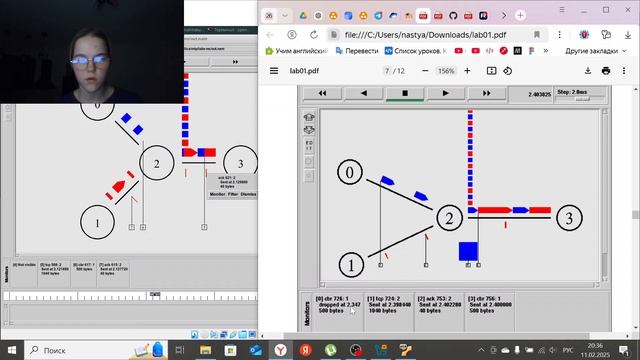Switch to the Google Drive tab

pyautogui.click(x=303, y=16)
